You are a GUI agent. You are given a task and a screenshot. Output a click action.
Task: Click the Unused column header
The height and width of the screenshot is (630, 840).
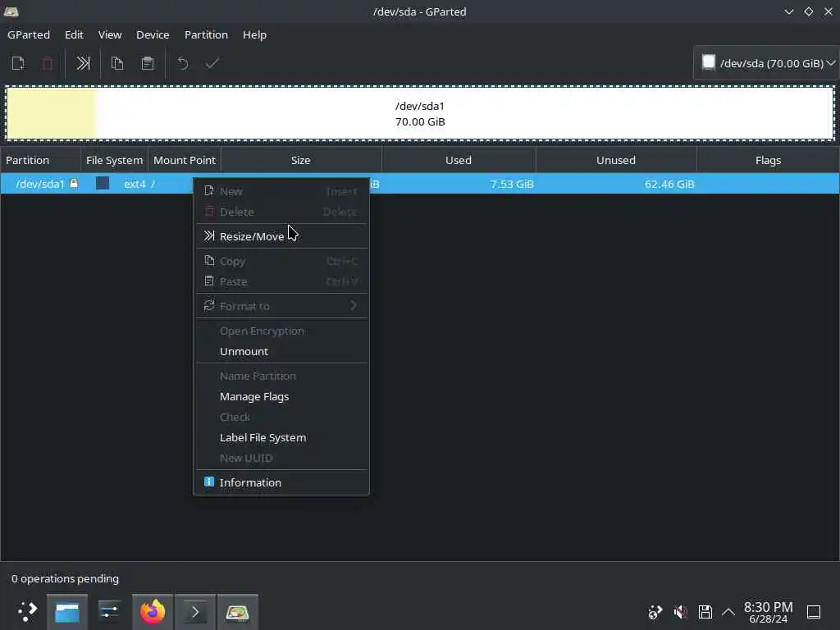point(616,160)
